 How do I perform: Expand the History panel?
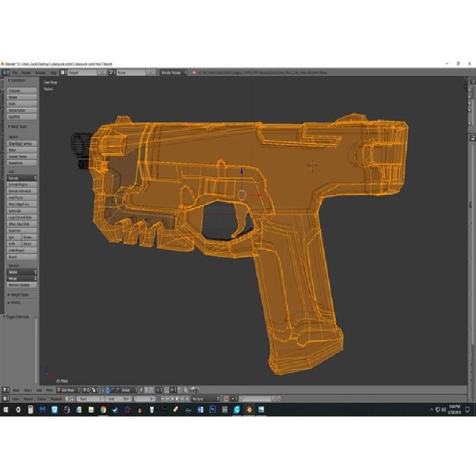[x=14, y=303]
